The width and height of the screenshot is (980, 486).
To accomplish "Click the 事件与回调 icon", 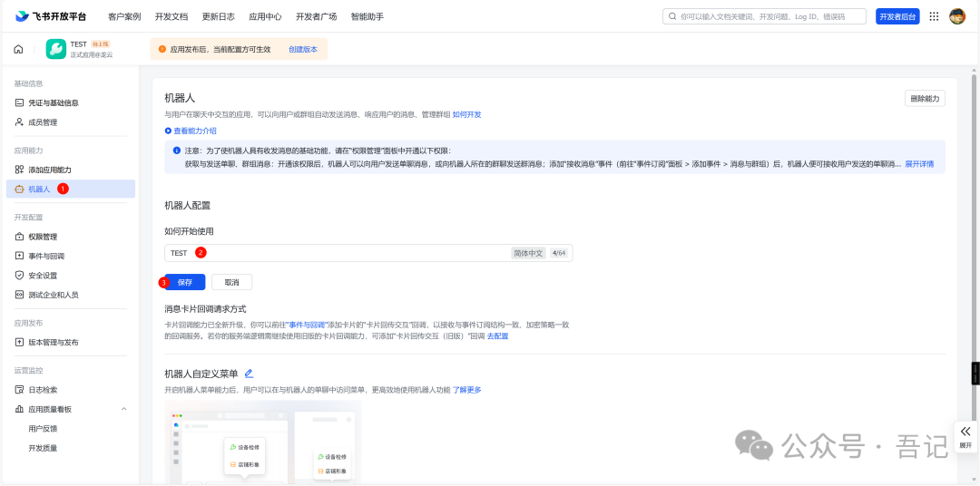I will 19,256.
